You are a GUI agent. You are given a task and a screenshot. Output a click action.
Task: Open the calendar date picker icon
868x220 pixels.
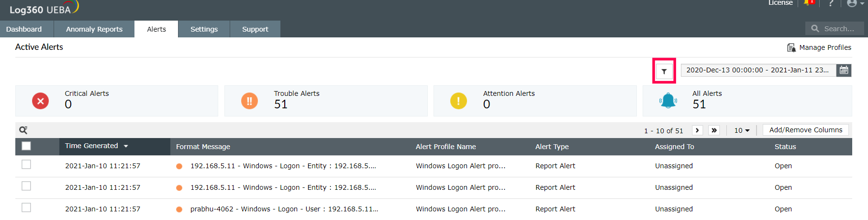click(x=844, y=70)
